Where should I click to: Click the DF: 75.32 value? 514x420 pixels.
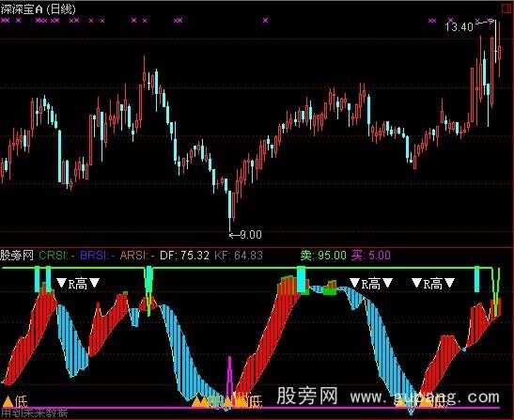(x=184, y=256)
